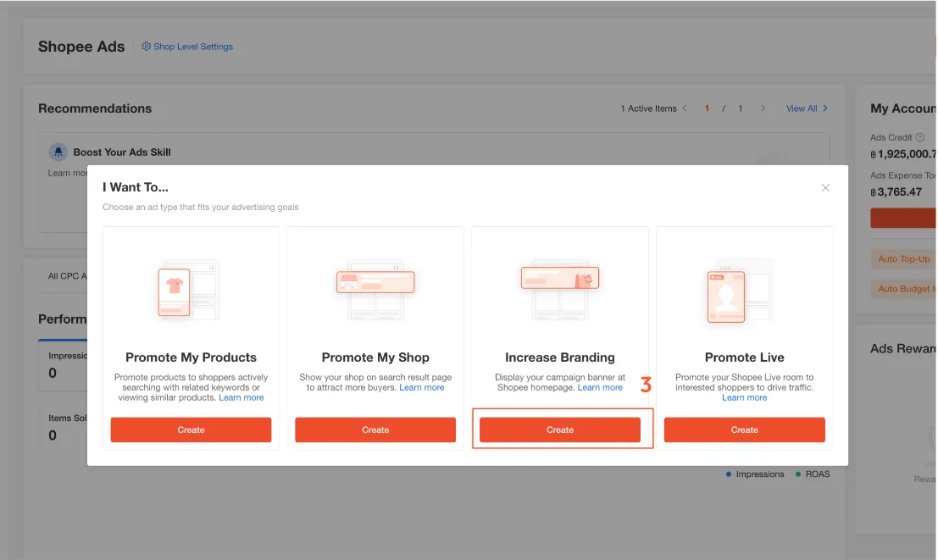Click the Promote My Products illustration
This screenshot has height=560, width=938.
pos(188,291)
